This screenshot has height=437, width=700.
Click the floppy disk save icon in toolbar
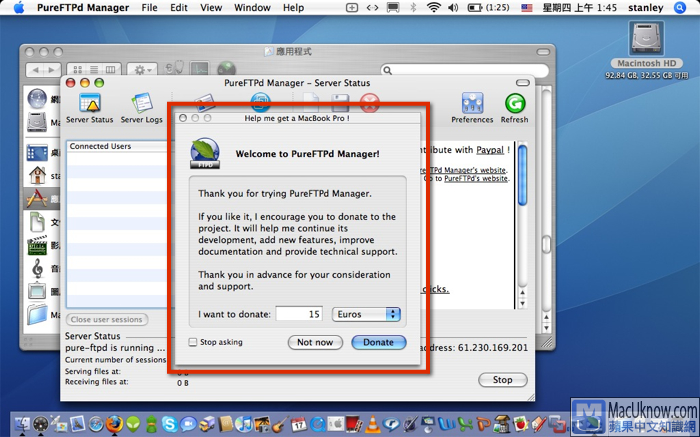tap(340, 103)
